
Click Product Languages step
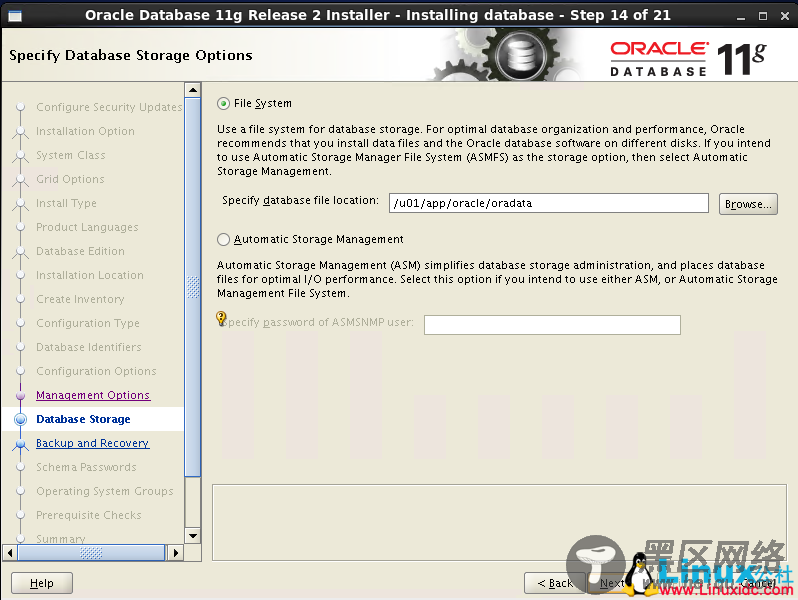(87, 227)
